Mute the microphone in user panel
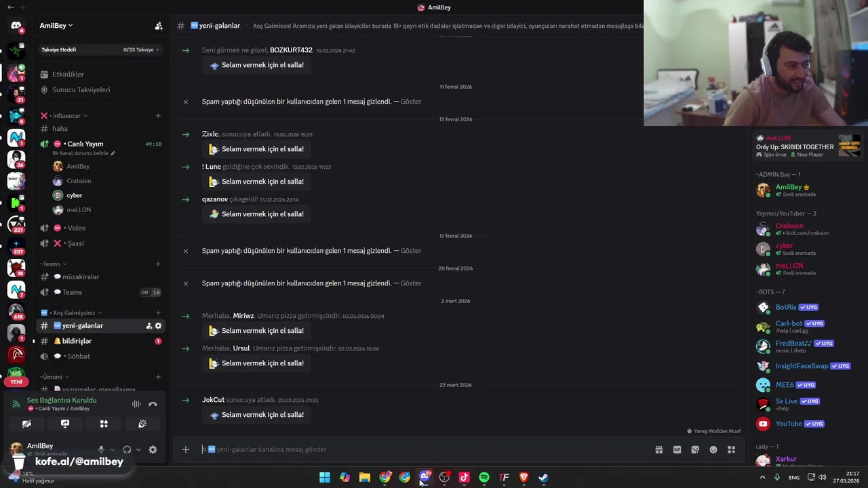The height and width of the screenshot is (488, 868). pyautogui.click(x=101, y=449)
